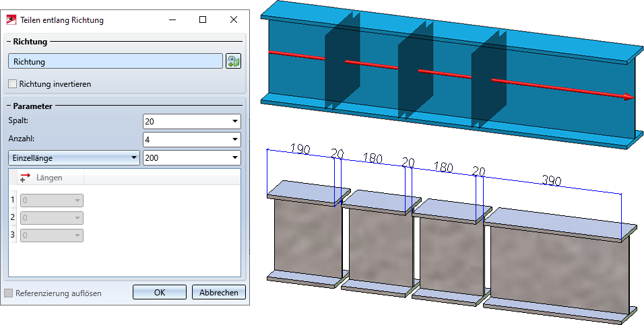Open the Spalt value dropdown
The image size is (644, 325).
(x=235, y=122)
